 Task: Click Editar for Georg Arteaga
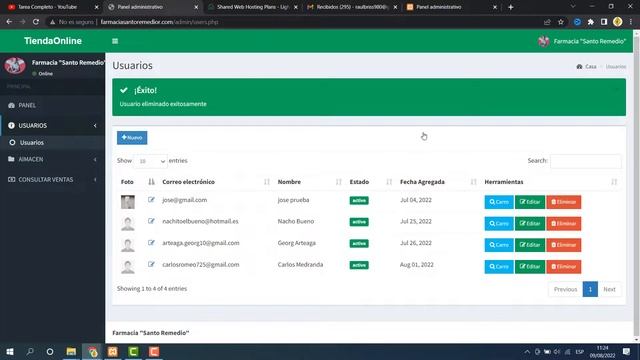click(530, 245)
